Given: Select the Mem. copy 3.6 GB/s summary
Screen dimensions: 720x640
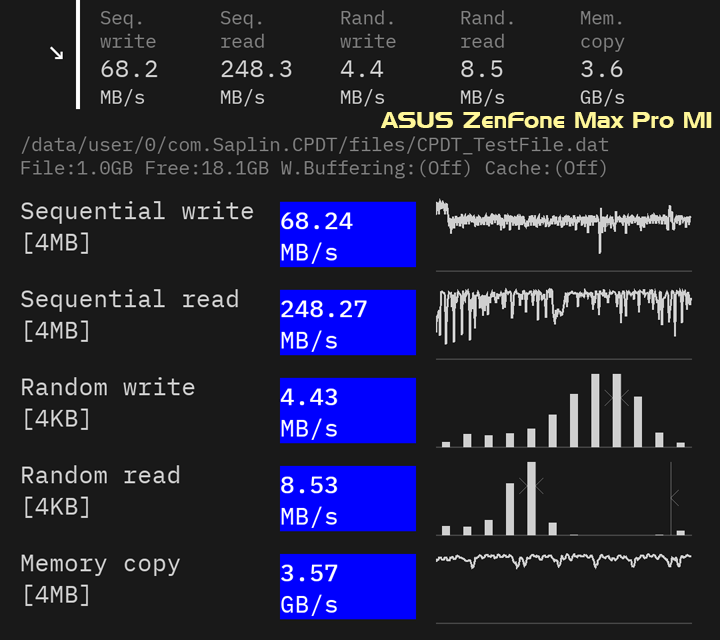Looking at the screenshot, I should point(602,57).
